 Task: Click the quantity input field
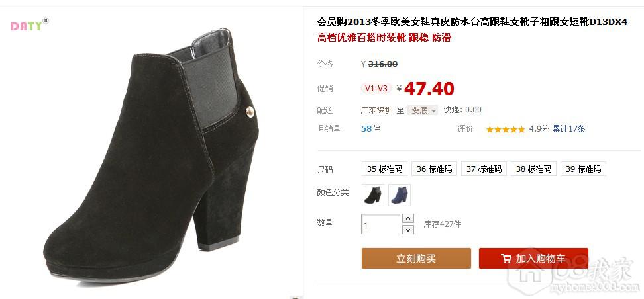380,224
